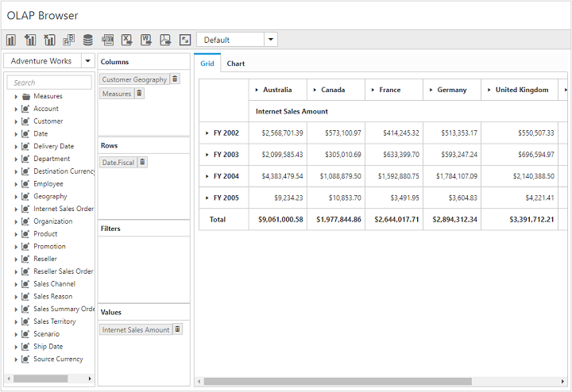Click the MDX query toolbar icon
Image resolution: width=572 pixels, height=392 pixels.
tap(107, 40)
